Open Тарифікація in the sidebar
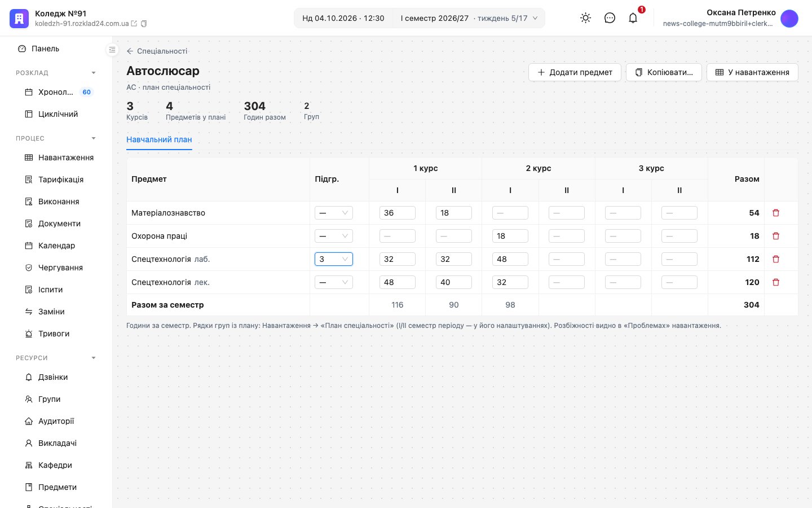This screenshot has height=508, width=812. (x=56, y=179)
